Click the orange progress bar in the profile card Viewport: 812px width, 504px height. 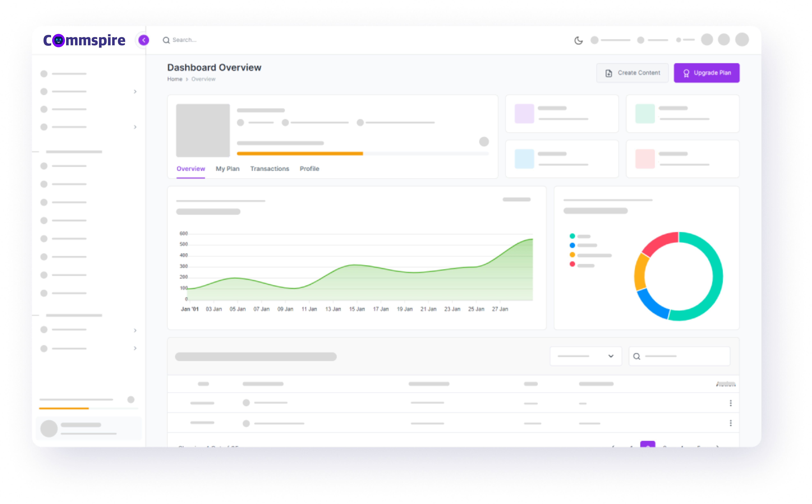pyautogui.click(x=300, y=154)
